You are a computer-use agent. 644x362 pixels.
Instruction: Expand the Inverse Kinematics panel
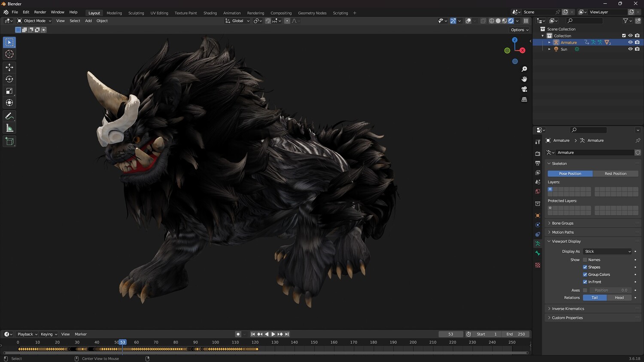click(568, 309)
